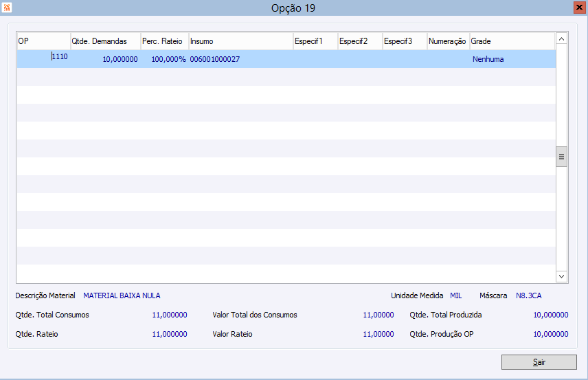Click the Especif3 column header
Image resolution: width=588 pixels, height=380 pixels.
405,41
